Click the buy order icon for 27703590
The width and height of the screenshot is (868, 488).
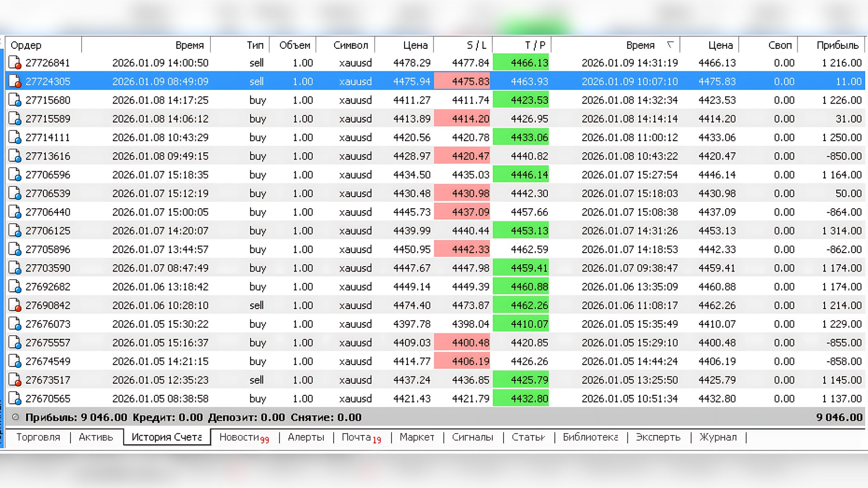pos(15,268)
